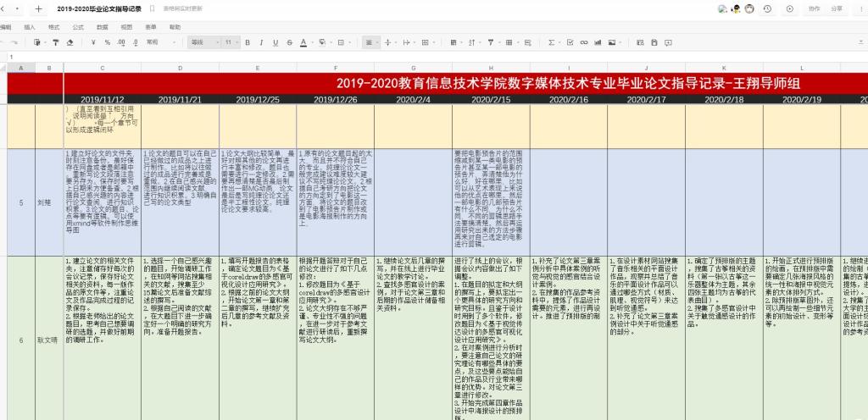Apply italic formatting

tap(262, 41)
